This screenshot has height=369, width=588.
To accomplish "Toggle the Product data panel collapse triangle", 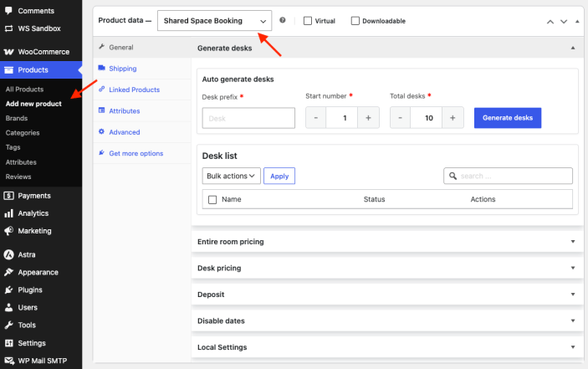I will (x=577, y=22).
